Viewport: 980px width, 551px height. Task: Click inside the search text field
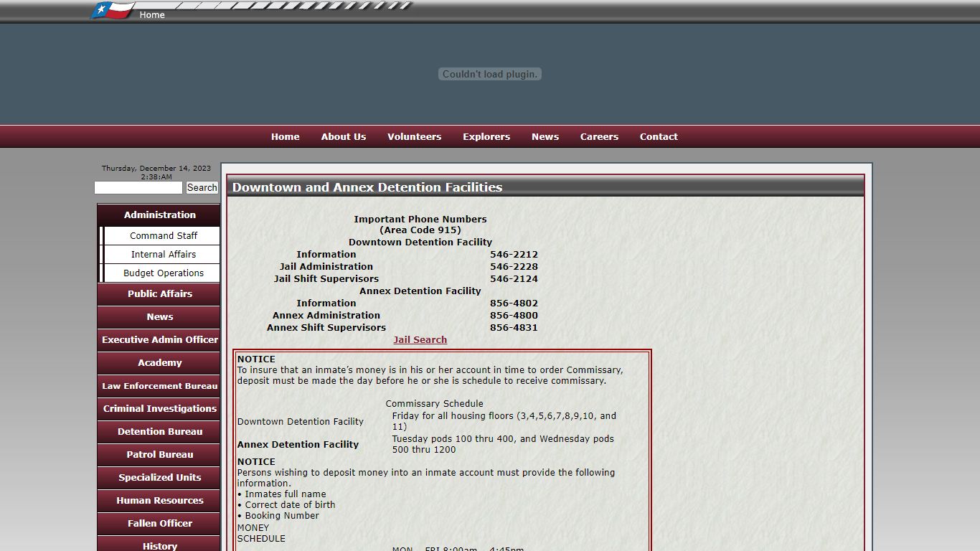[138, 188]
